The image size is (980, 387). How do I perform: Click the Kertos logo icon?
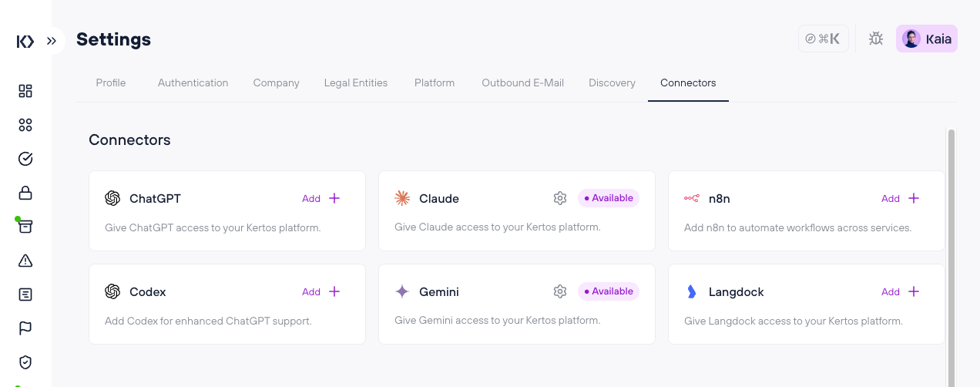pos(25,42)
